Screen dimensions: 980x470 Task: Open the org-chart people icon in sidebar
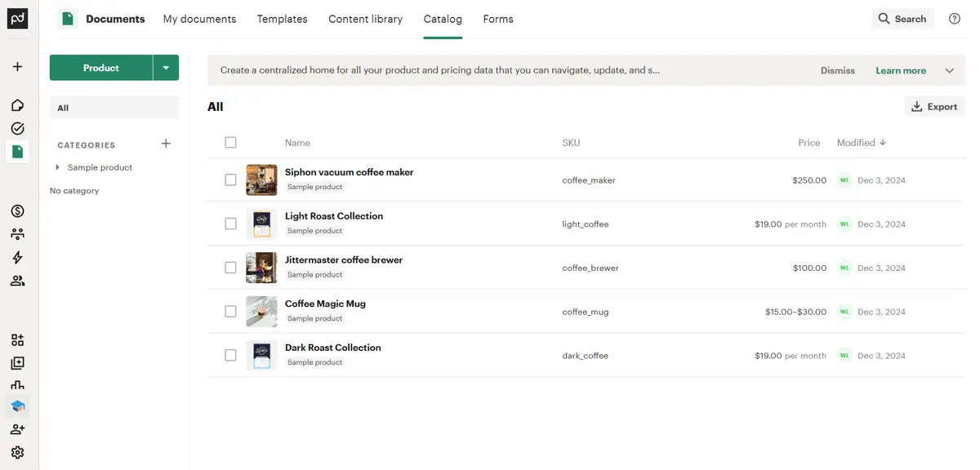(x=17, y=234)
